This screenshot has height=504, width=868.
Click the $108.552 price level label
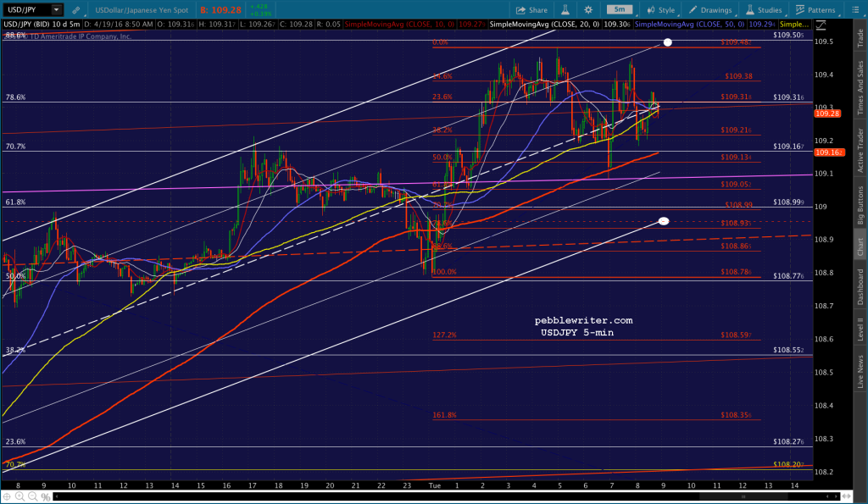point(789,350)
